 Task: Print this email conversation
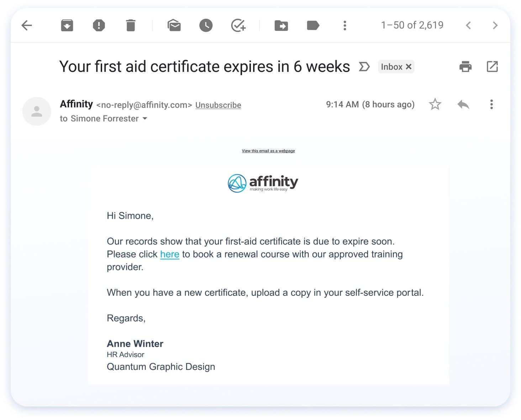465,67
